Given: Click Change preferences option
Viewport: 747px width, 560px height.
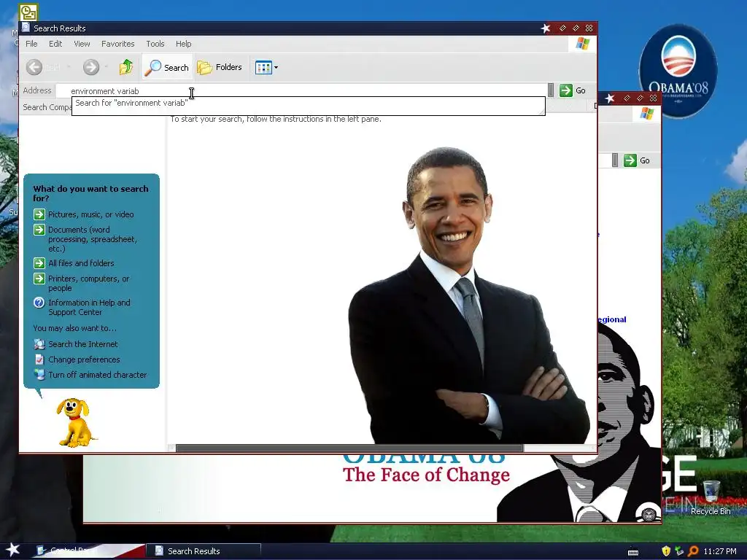Looking at the screenshot, I should pos(84,359).
